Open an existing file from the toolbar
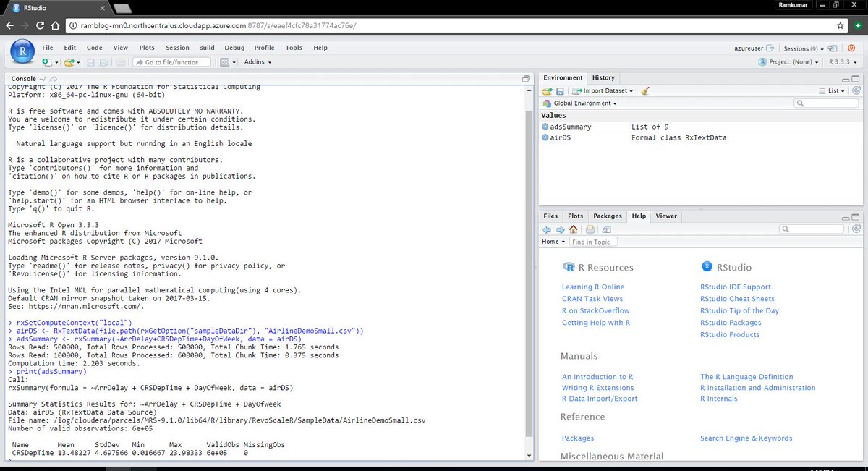 coord(68,62)
